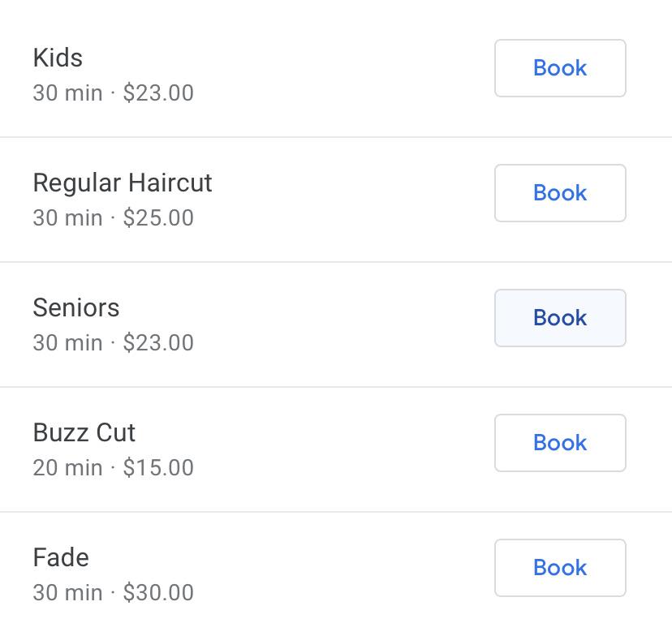Book the Regular Haircut appointment
Image resolution: width=672 pixels, height=636 pixels.
560,193
